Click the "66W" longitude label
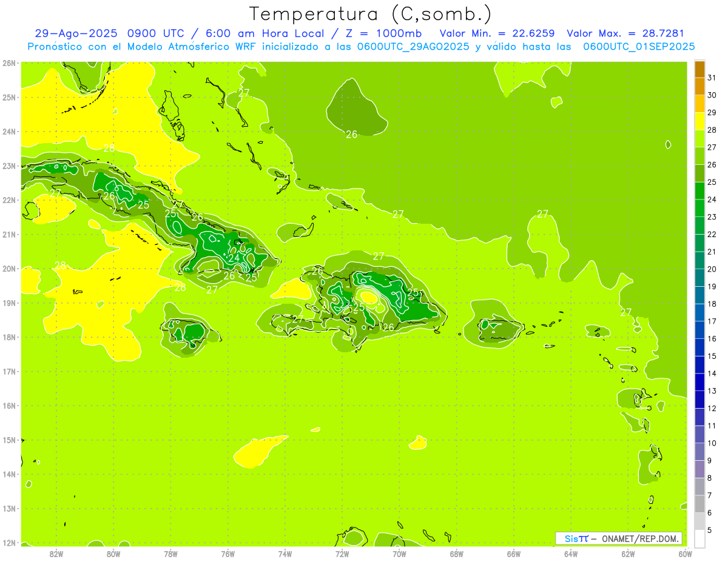 pos(514,554)
